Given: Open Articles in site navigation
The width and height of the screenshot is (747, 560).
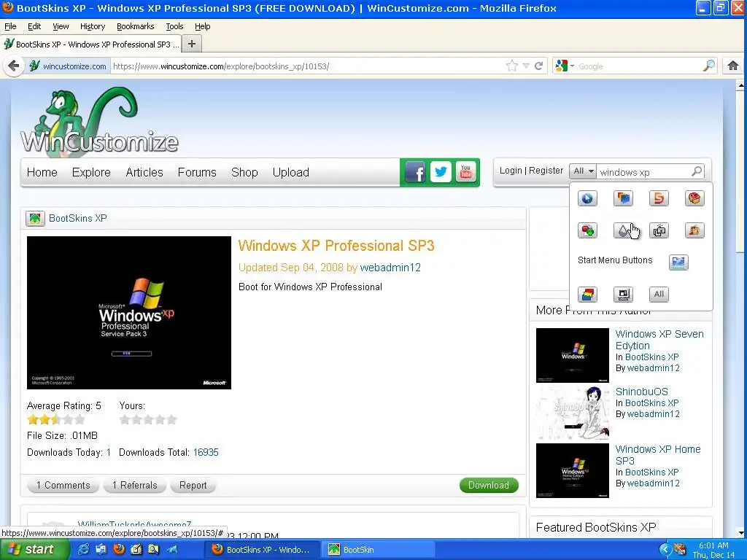Looking at the screenshot, I should (144, 172).
